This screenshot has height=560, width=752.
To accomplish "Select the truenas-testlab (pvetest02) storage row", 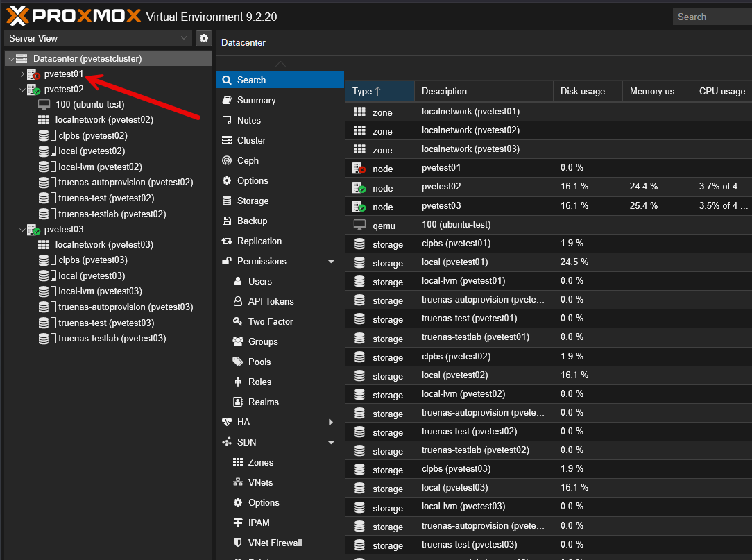I will [549, 450].
